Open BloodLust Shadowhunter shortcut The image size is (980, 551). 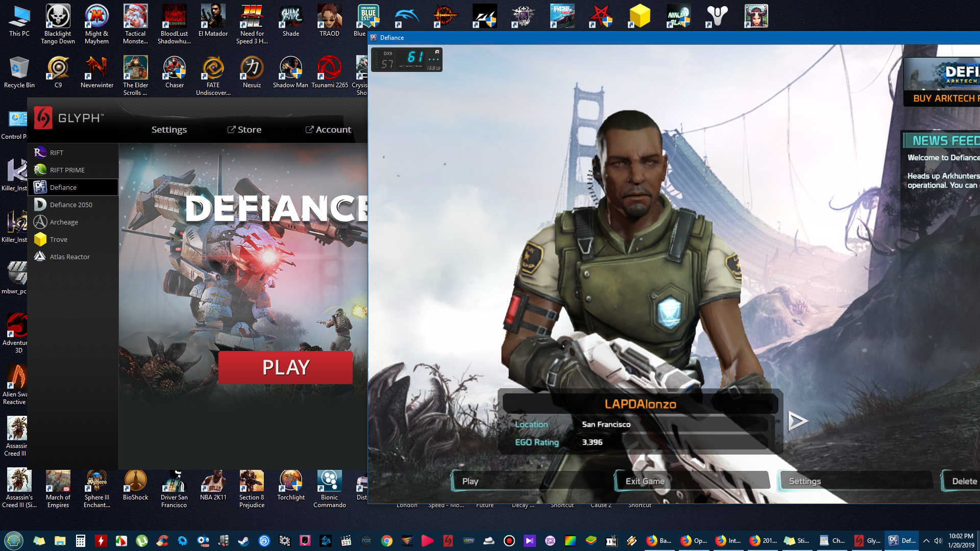click(174, 24)
